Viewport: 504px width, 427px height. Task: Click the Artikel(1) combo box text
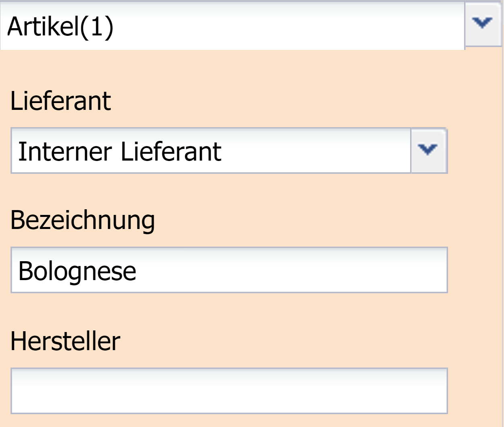60,27
